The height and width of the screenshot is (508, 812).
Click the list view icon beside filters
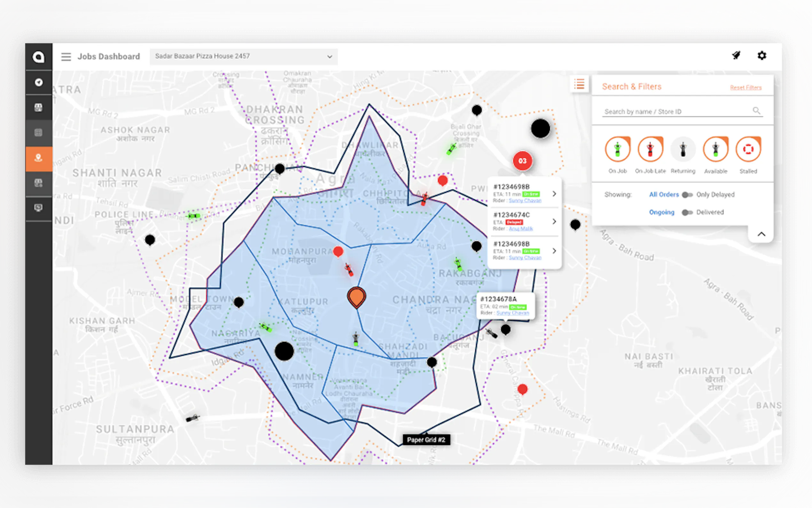tap(579, 84)
